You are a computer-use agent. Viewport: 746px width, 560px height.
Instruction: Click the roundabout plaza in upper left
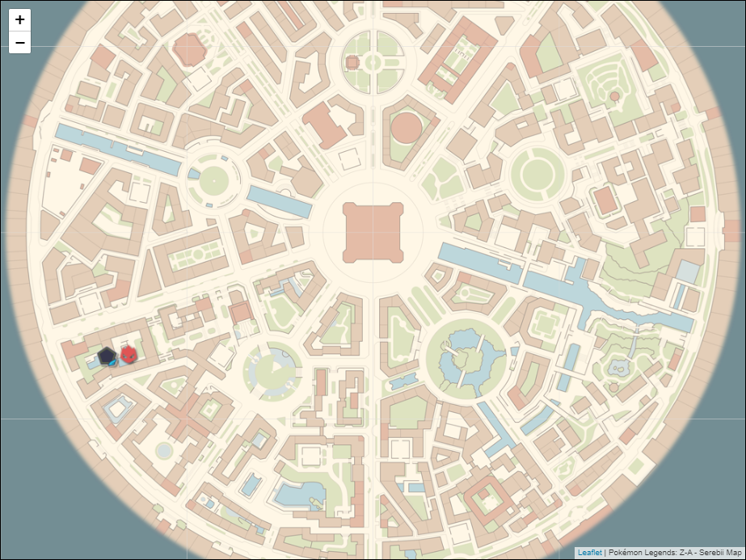pos(214,181)
